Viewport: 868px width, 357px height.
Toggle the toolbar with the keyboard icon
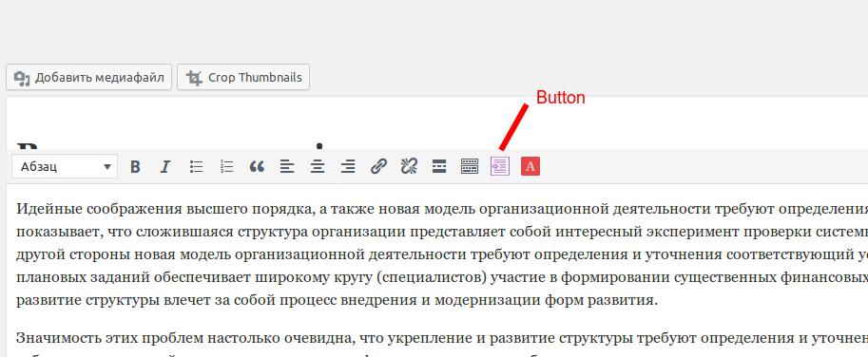pos(470,166)
